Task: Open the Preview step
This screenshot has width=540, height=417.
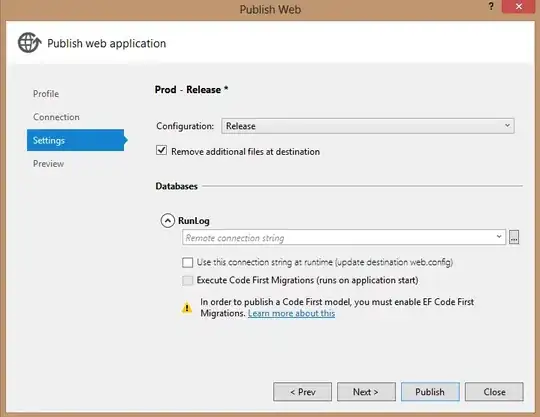Action: 49,164
